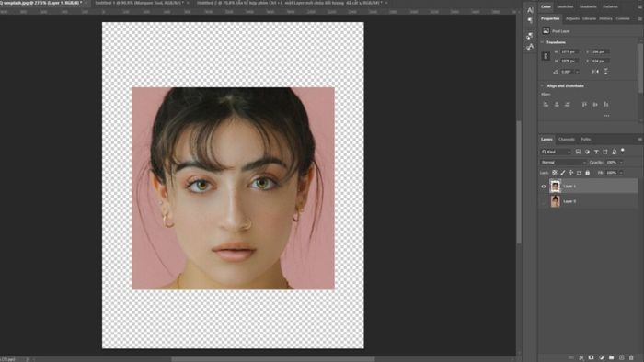Create a new layer group
The height and width of the screenshot is (362, 644).
(611, 358)
